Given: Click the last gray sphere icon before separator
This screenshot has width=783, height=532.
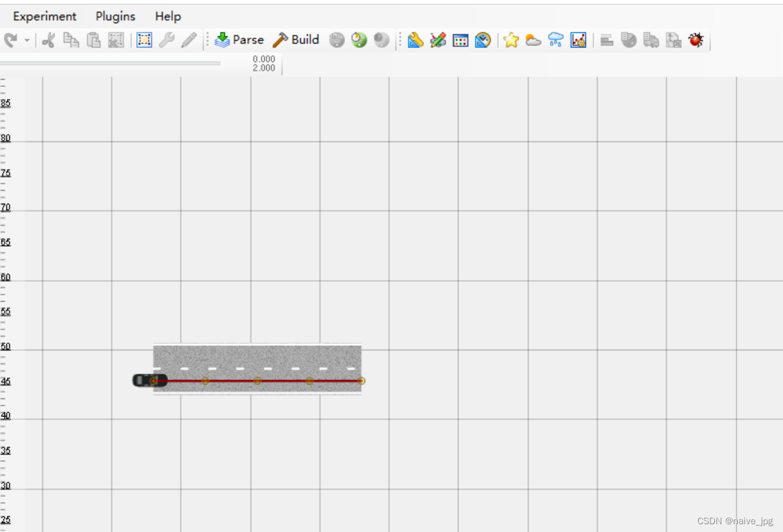Looking at the screenshot, I should [x=381, y=40].
